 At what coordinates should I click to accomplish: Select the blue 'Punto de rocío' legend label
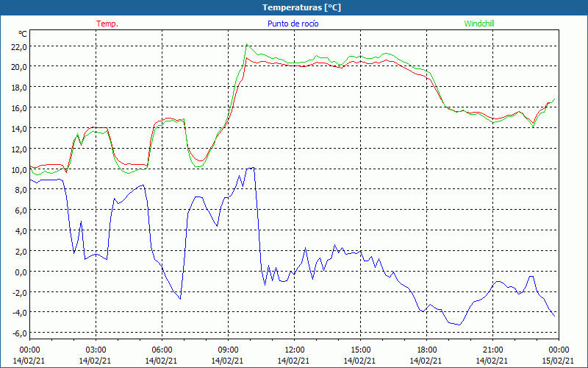293,24
